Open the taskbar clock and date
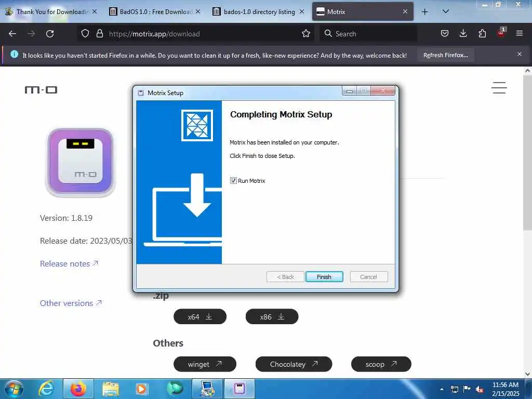This screenshot has height=399, width=532. (x=505, y=389)
